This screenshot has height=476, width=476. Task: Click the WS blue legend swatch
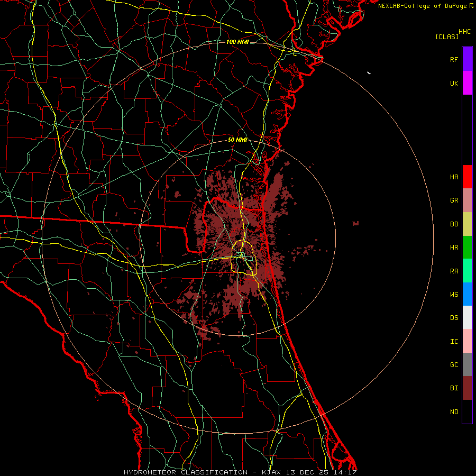pos(467,294)
